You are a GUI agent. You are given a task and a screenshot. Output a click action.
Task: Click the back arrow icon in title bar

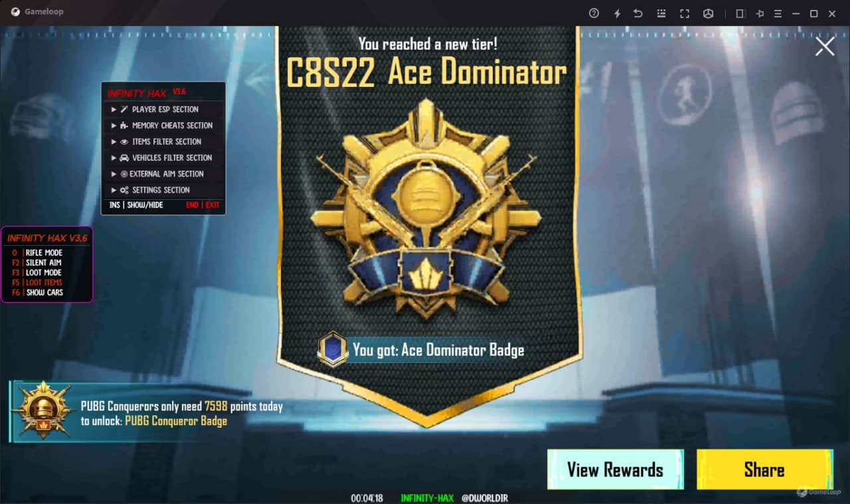638,13
